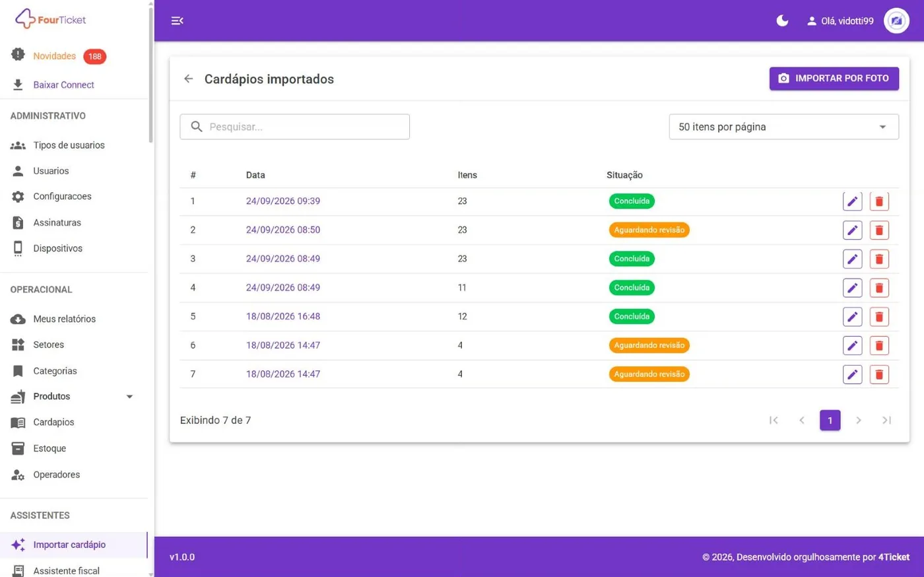Toggle dark mode with the moon icon
924x577 pixels.
(782, 20)
